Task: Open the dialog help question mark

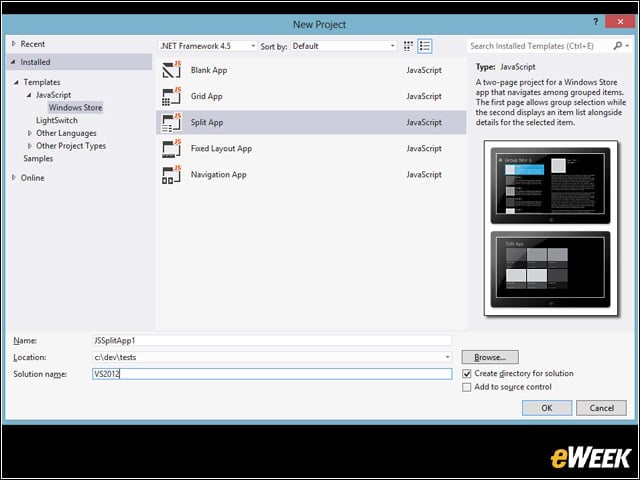Action: click(x=596, y=22)
